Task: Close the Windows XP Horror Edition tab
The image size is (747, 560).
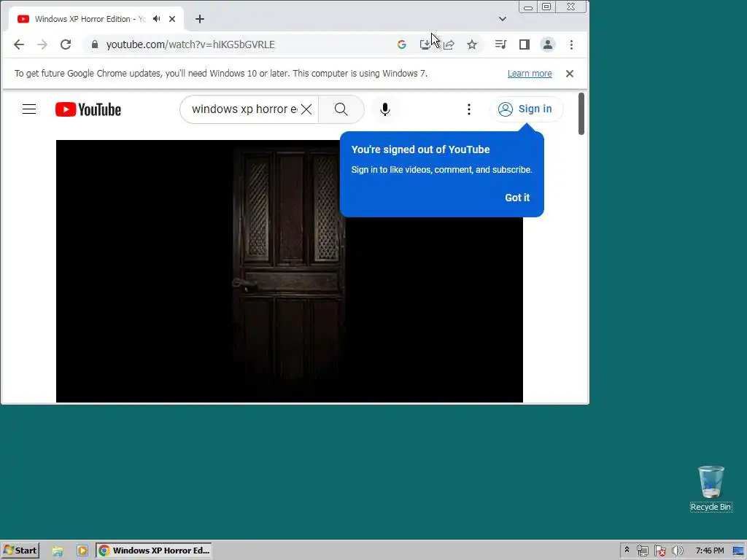Action: pyautogui.click(x=172, y=19)
